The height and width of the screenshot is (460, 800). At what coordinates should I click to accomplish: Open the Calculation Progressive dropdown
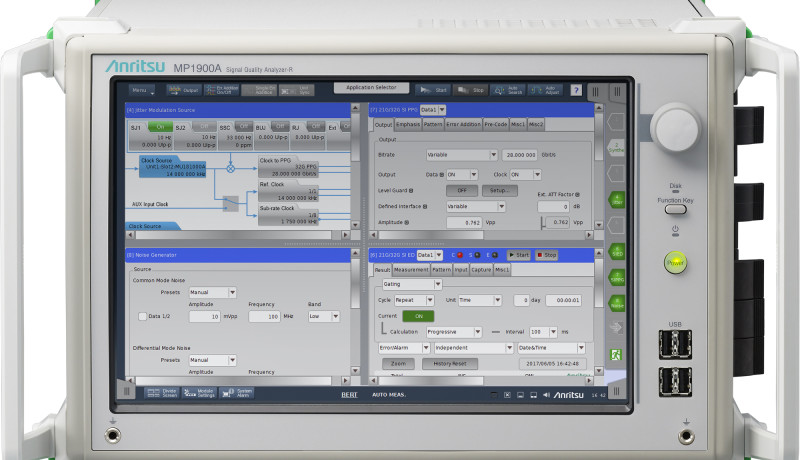454,331
